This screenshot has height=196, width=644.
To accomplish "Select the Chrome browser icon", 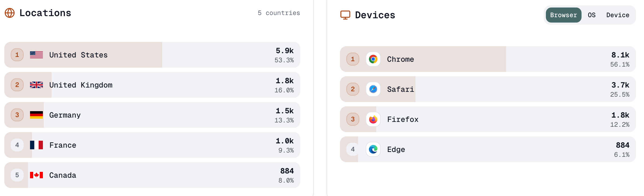I will (374, 59).
